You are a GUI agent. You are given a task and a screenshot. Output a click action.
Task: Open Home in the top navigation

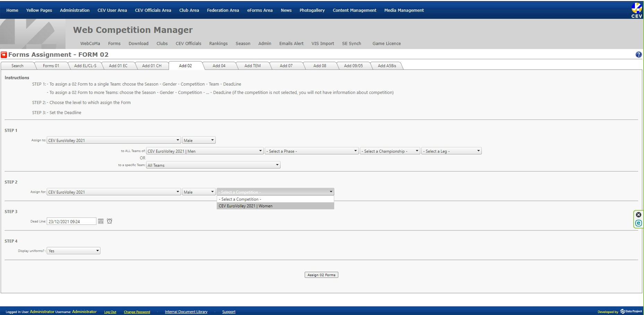[x=12, y=10]
